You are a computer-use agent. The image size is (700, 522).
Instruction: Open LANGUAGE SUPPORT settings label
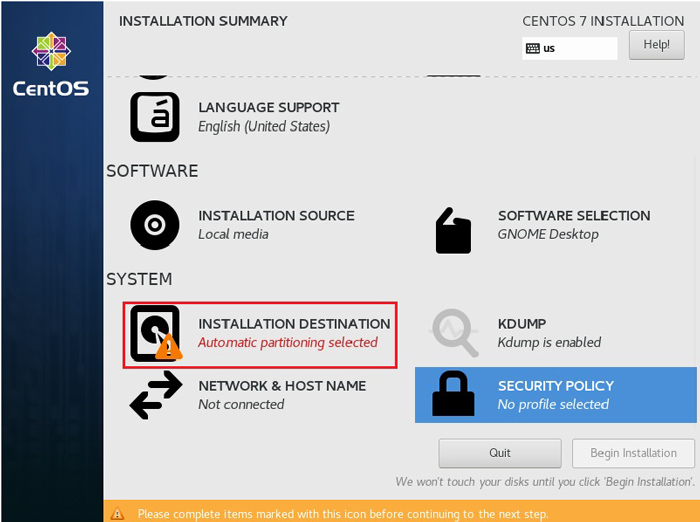269,108
